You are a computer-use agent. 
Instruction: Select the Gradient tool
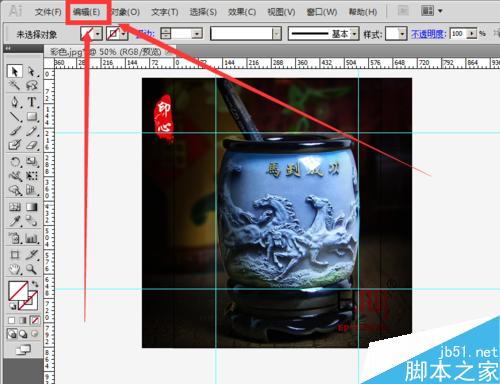tap(32, 207)
